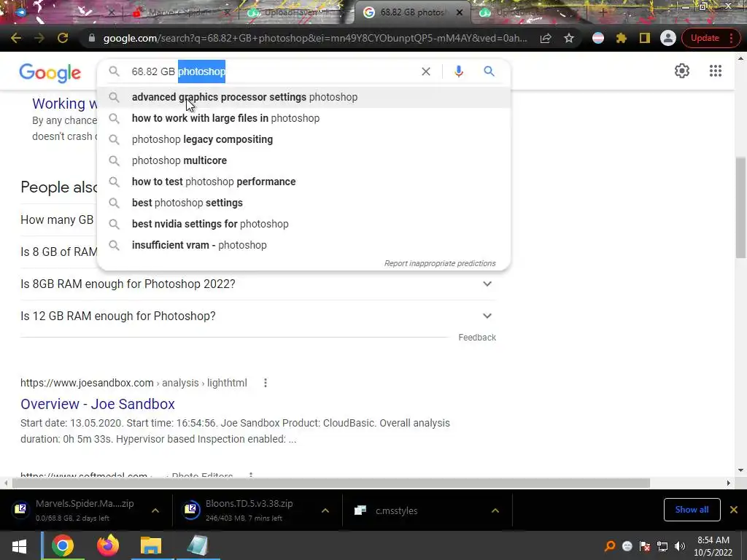Click the Feedback link

pyautogui.click(x=477, y=337)
